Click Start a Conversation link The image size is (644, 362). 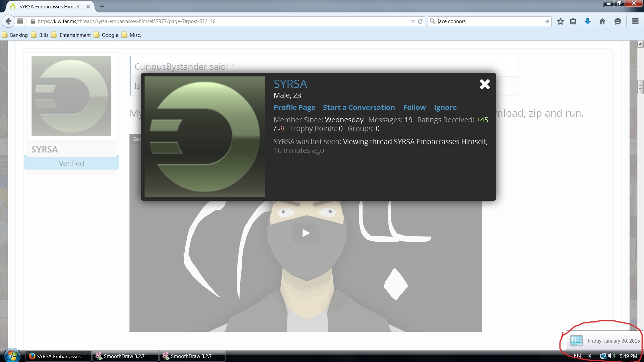pos(359,107)
